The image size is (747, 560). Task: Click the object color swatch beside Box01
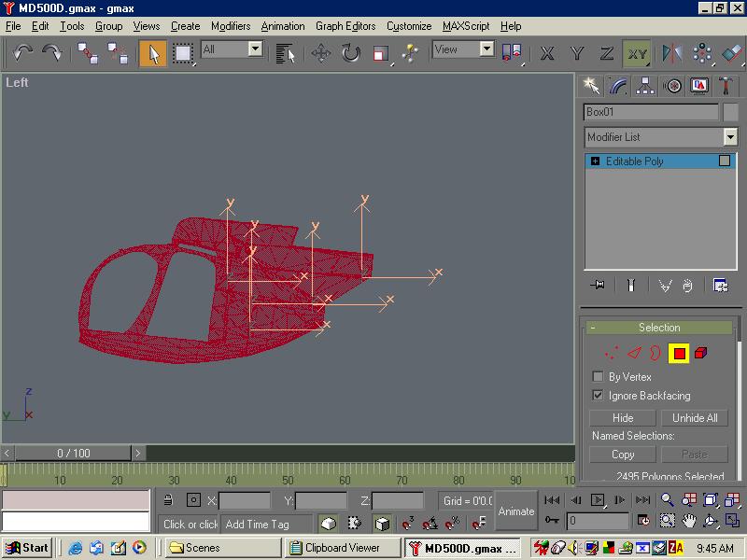tap(731, 112)
